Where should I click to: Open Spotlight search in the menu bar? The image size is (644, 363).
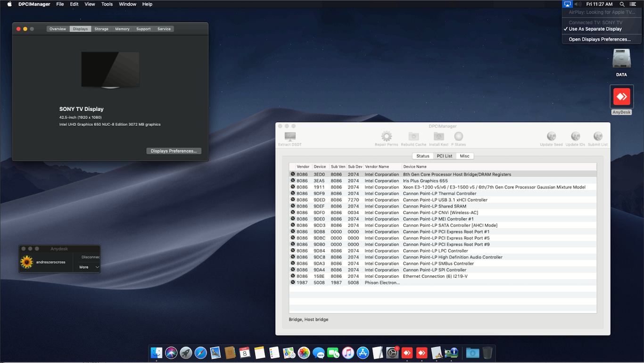tap(622, 4)
